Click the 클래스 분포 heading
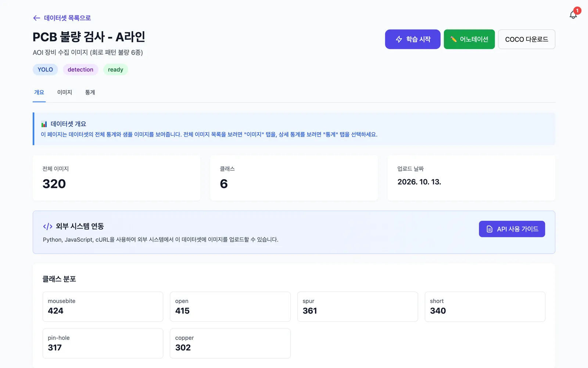Viewport: 588px width, 368px height. (x=59, y=279)
